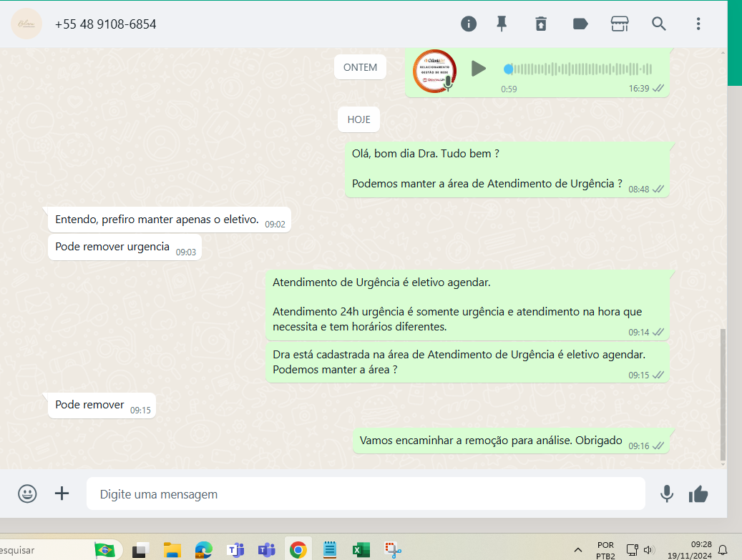Open clock showing 09:28 19/11/2024
Screen dimensions: 742x560
[690, 550]
